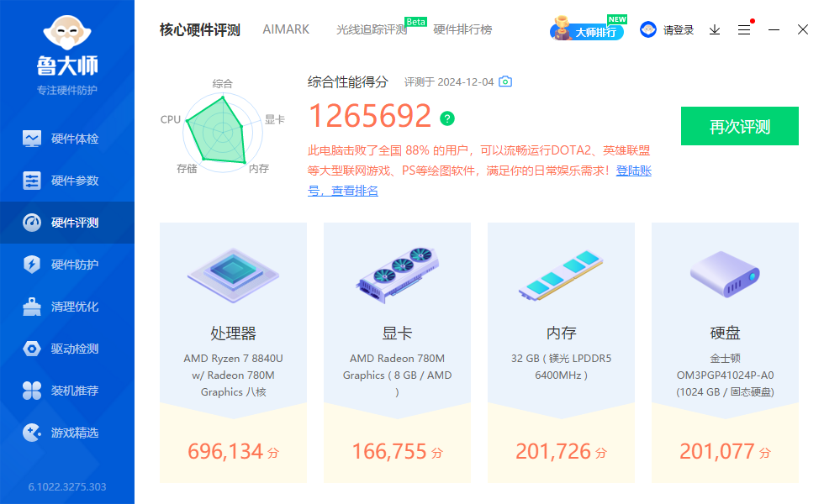The image size is (824, 504).
Task: Click the camera screenshot icon beside evaluation date
Action: coord(505,81)
